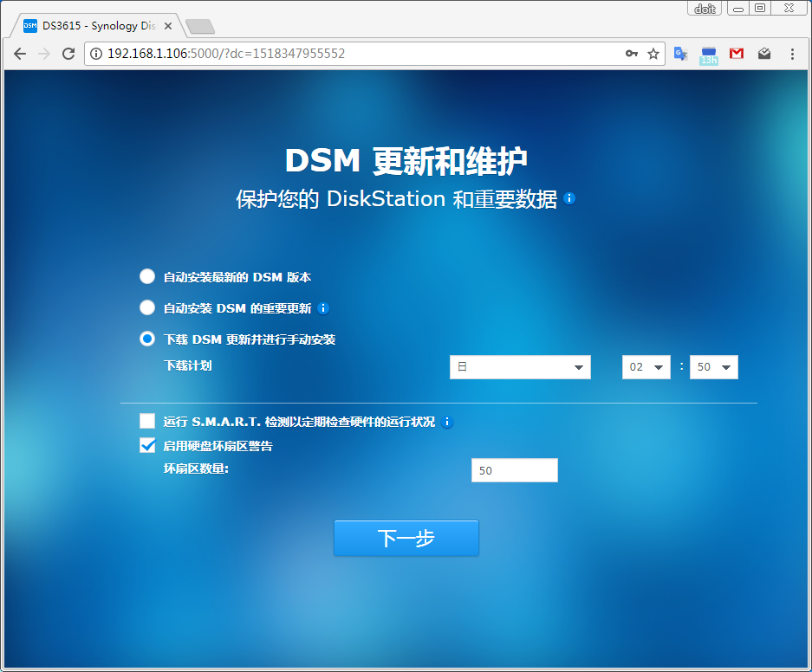Click the address bar URL
812x672 pixels.
tap(226, 54)
